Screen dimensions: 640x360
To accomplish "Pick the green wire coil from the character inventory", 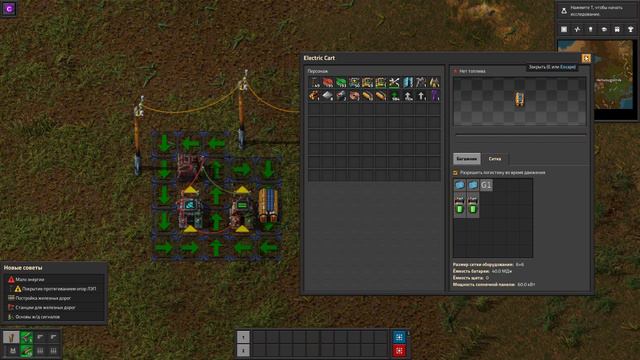I will point(341,82).
